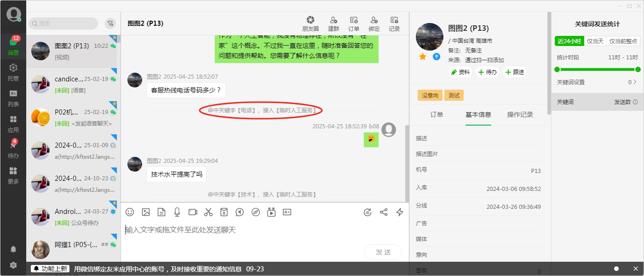
Task: Expand the 关键词设置 keyword settings
Action: [598, 81]
